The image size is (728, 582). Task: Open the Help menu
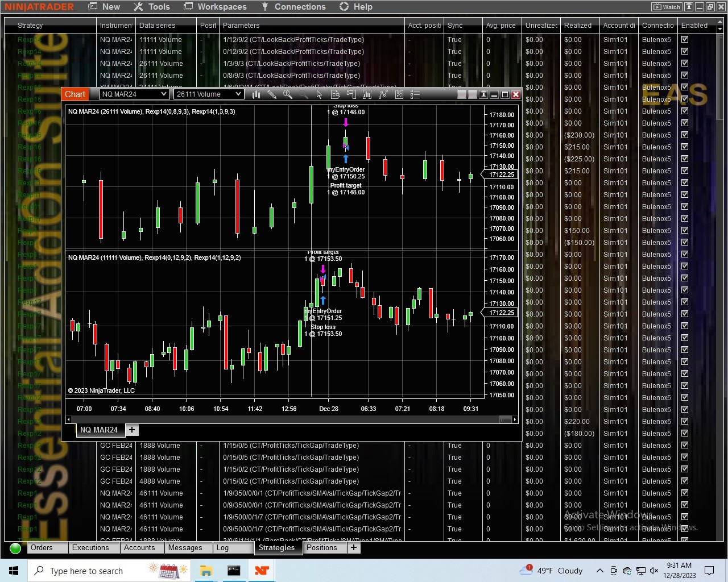coord(356,7)
